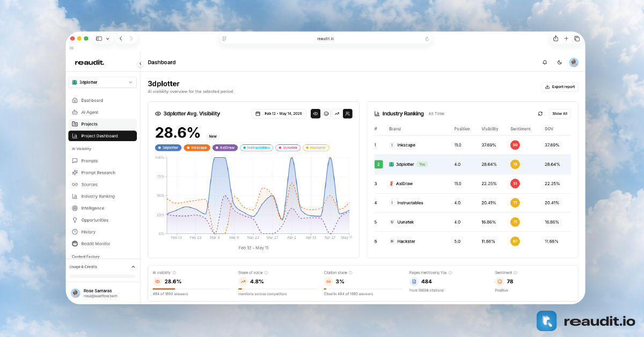644x337 pixels.
Task: Switch chart to trend arrow view
Action: point(337,114)
